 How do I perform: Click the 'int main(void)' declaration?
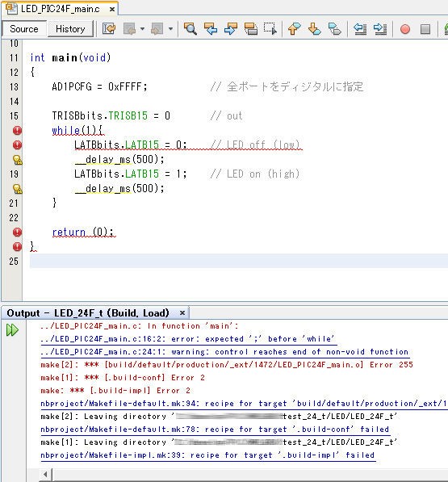click(x=70, y=58)
